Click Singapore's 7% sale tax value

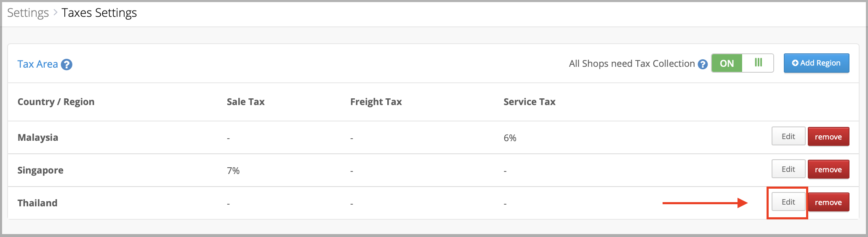(233, 171)
